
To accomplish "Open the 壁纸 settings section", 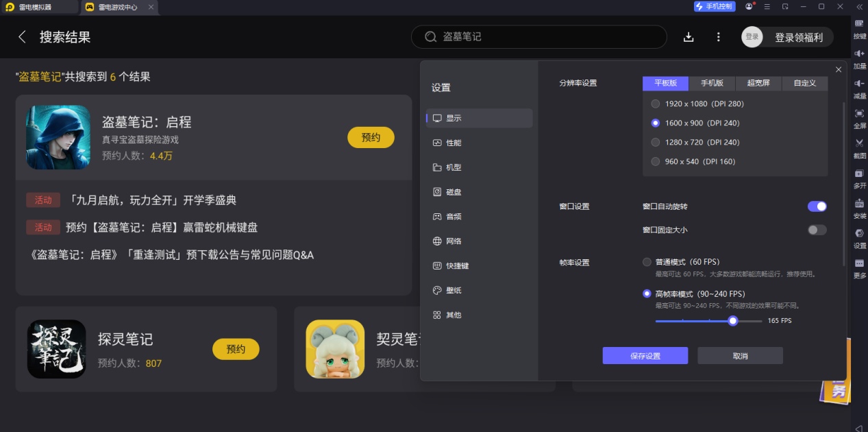I will point(479,290).
